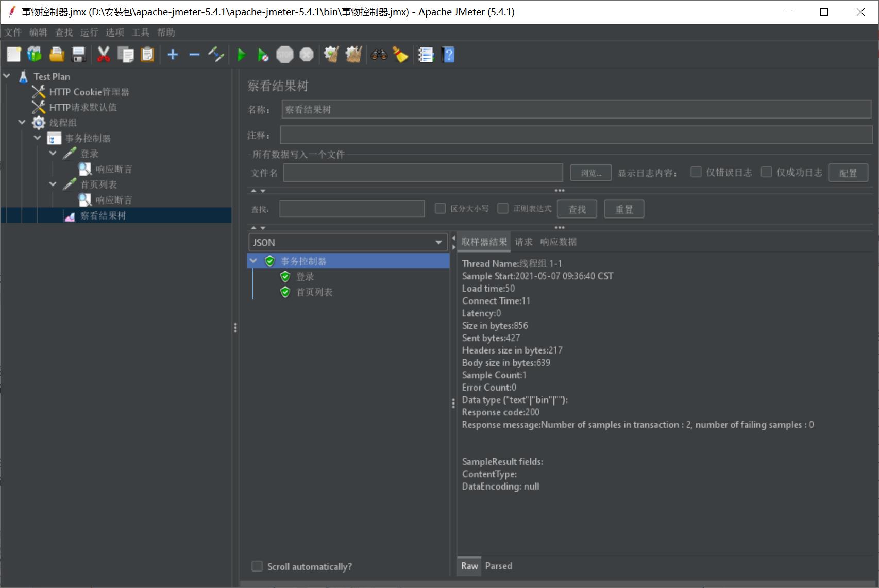Open the 帮助 menu
This screenshot has width=879, height=588.
pyautogui.click(x=166, y=32)
